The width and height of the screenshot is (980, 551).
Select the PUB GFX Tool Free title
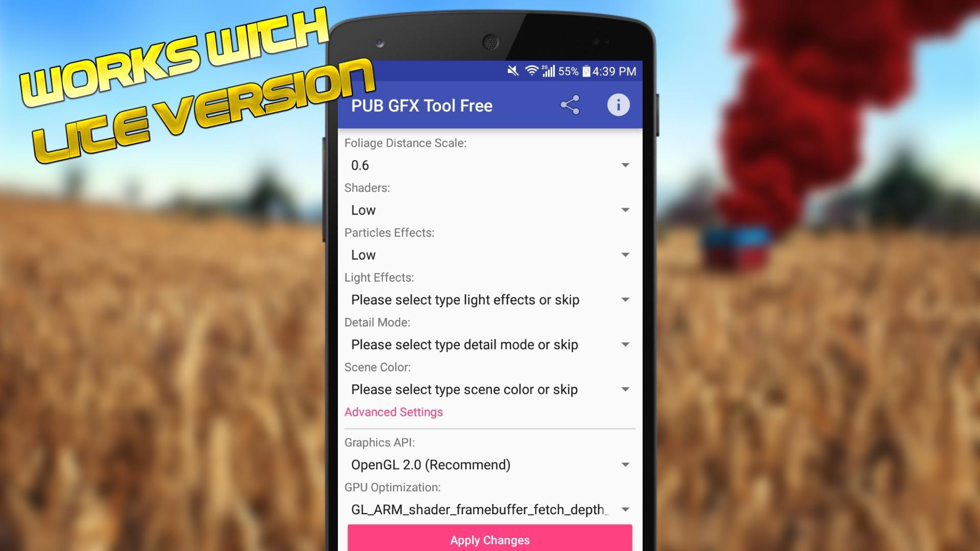pyautogui.click(x=421, y=106)
